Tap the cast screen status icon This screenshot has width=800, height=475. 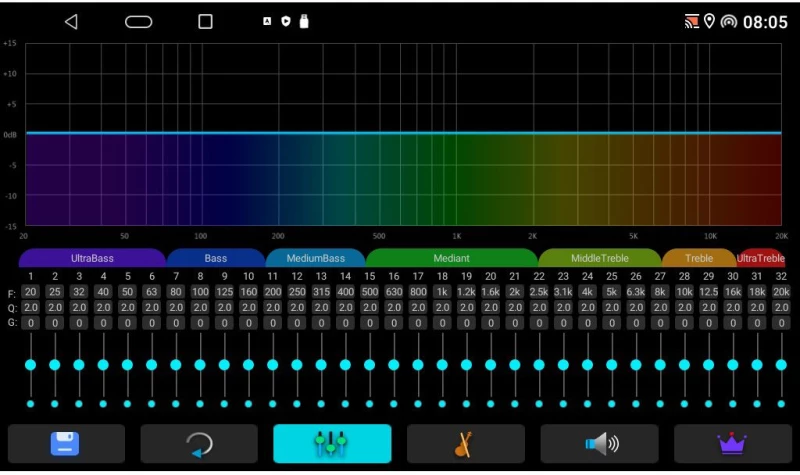(x=691, y=21)
